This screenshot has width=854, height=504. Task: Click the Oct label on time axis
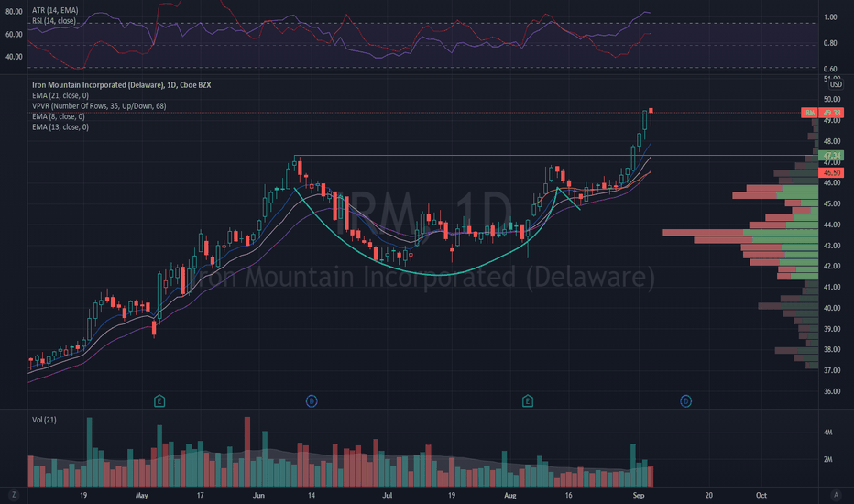point(761,495)
